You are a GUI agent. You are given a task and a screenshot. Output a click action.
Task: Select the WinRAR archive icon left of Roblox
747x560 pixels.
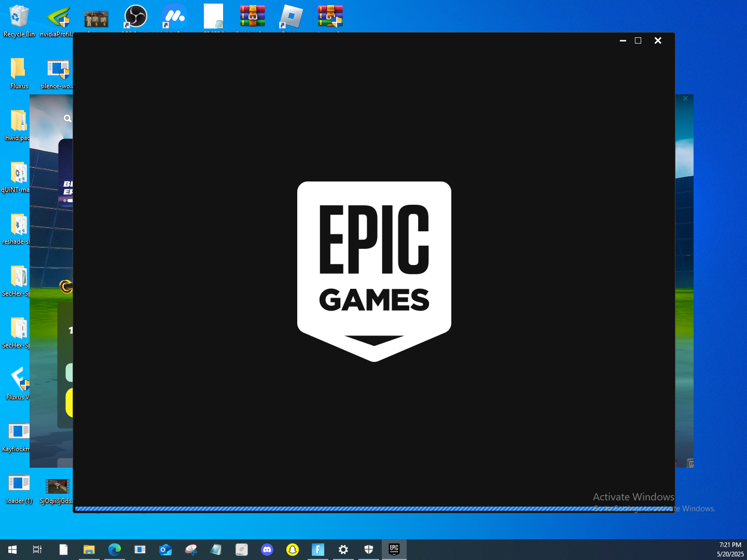(253, 17)
